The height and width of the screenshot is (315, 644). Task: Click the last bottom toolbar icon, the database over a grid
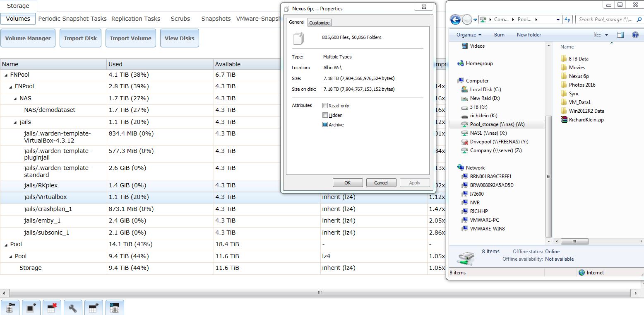tap(115, 308)
